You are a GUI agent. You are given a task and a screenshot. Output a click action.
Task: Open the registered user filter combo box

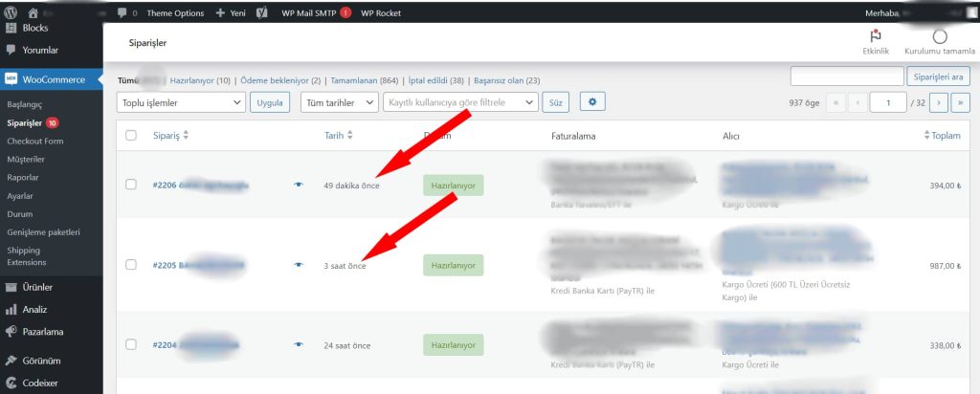[459, 101]
